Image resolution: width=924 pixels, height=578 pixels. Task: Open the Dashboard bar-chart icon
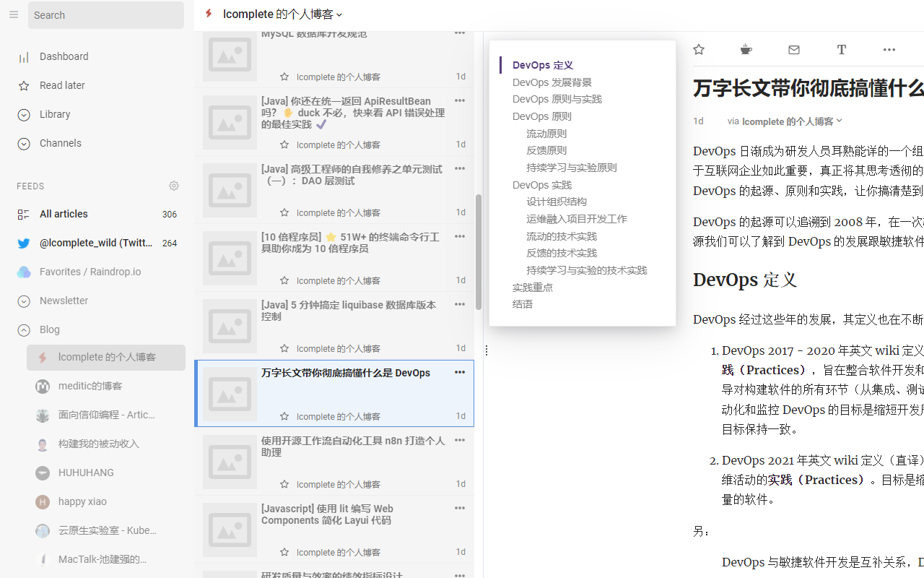pyautogui.click(x=23, y=56)
